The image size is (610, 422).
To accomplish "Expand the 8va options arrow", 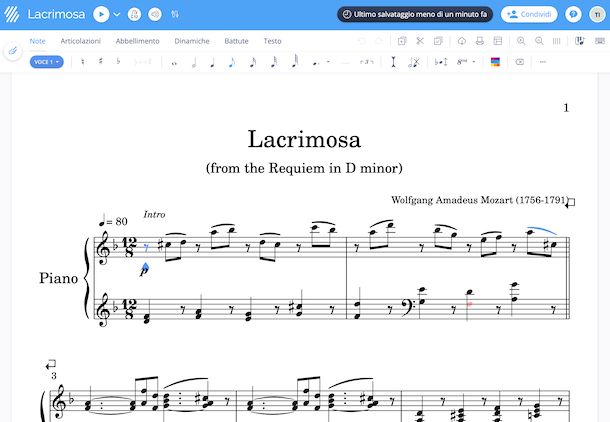I will point(474,61).
